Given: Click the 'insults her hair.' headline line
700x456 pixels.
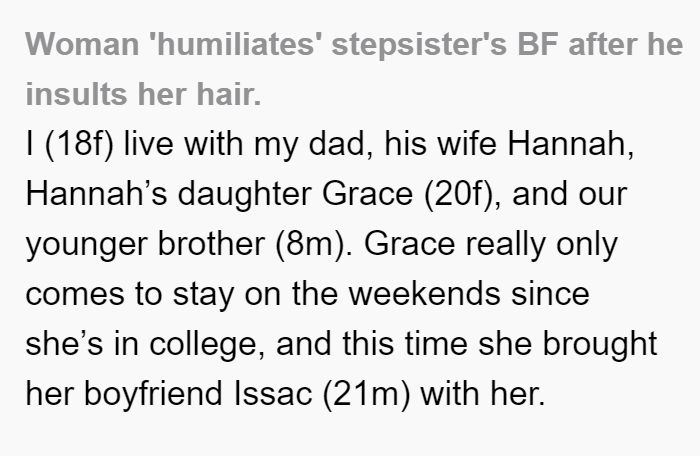Looking at the screenshot, I should [x=143, y=95].
